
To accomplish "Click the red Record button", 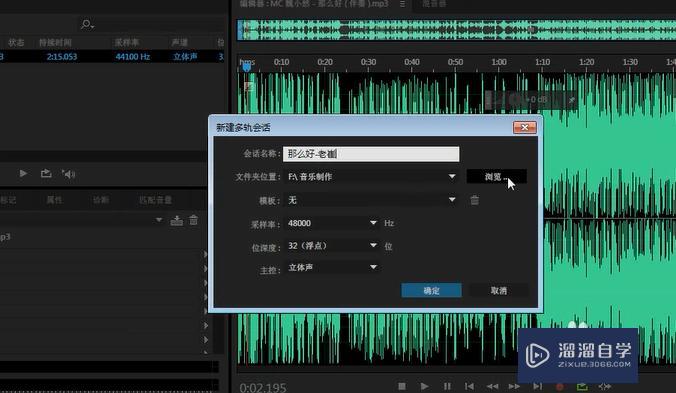I will [560, 387].
